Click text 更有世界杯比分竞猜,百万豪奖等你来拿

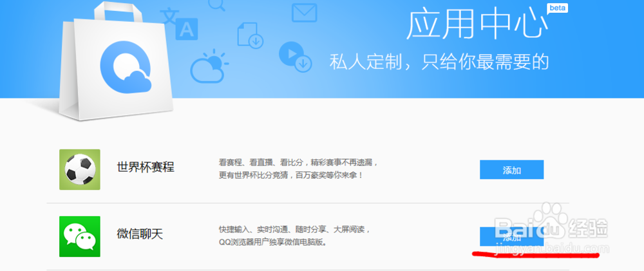click(291, 175)
